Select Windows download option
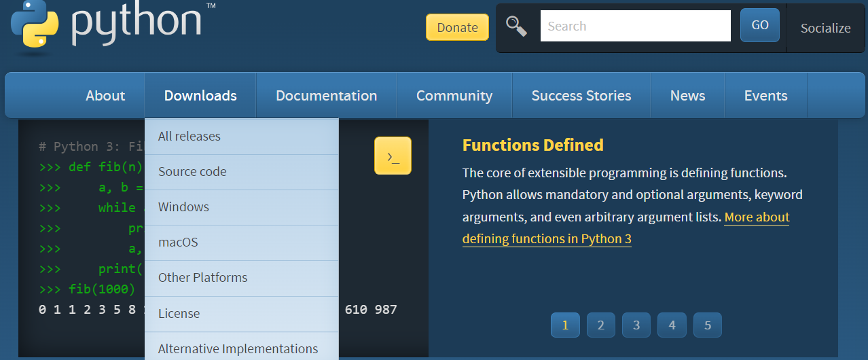 [x=183, y=207]
